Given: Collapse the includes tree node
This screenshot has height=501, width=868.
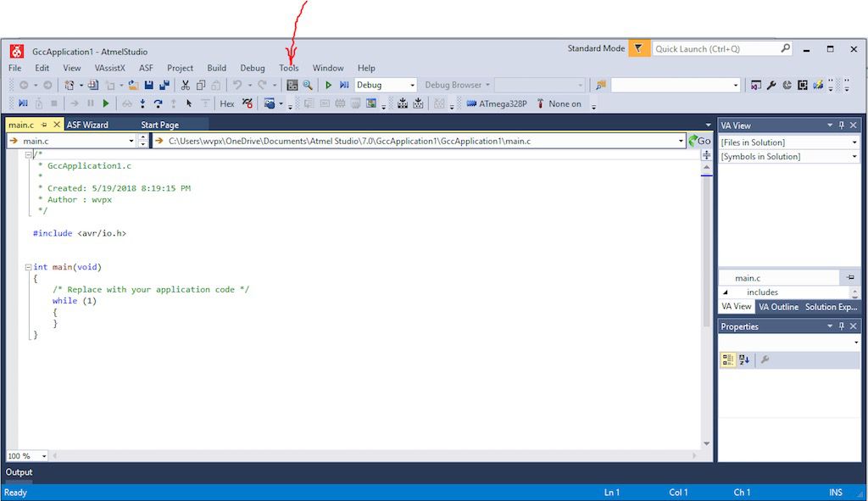Looking at the screenshot, I should coord(726,292).
